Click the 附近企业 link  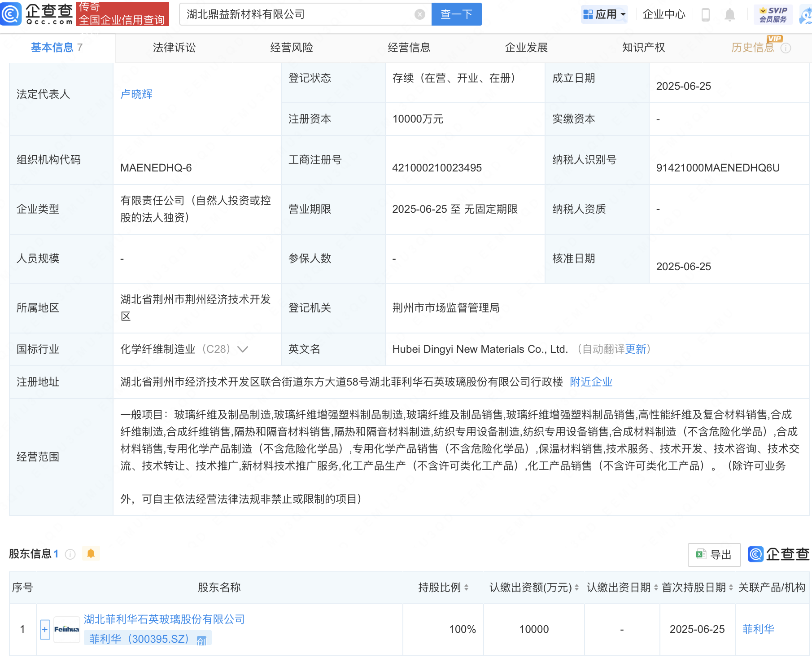(591, 382)
